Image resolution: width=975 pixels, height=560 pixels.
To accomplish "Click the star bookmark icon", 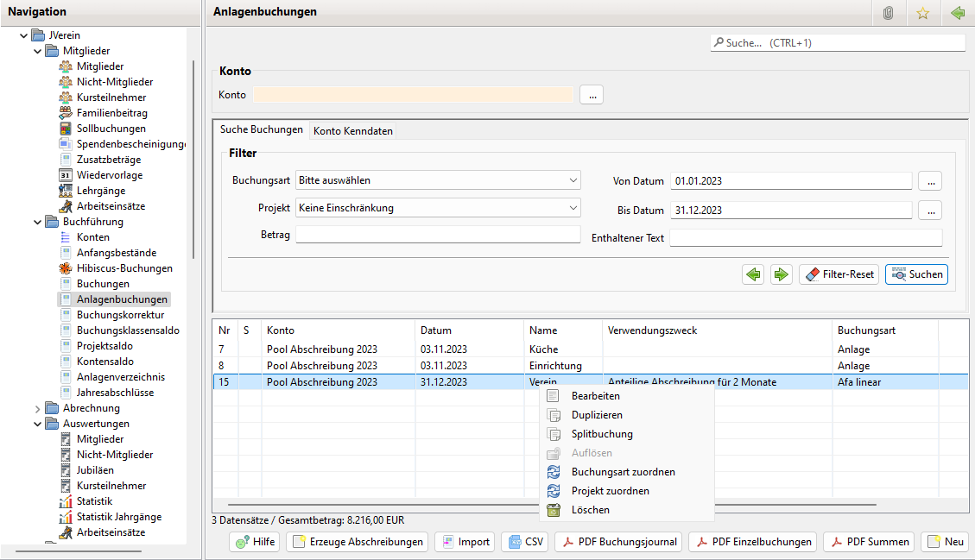I will 922,13.
